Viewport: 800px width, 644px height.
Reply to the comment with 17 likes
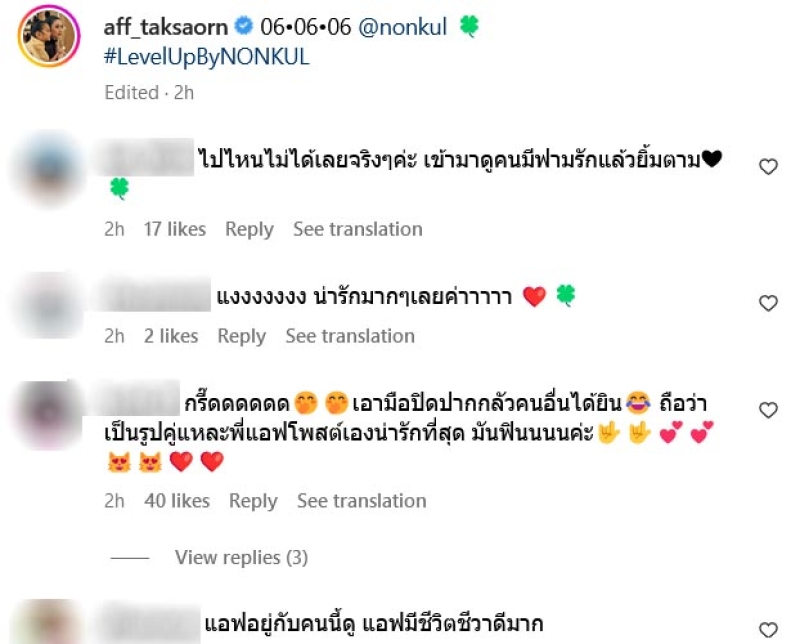[x=249, y=230]
